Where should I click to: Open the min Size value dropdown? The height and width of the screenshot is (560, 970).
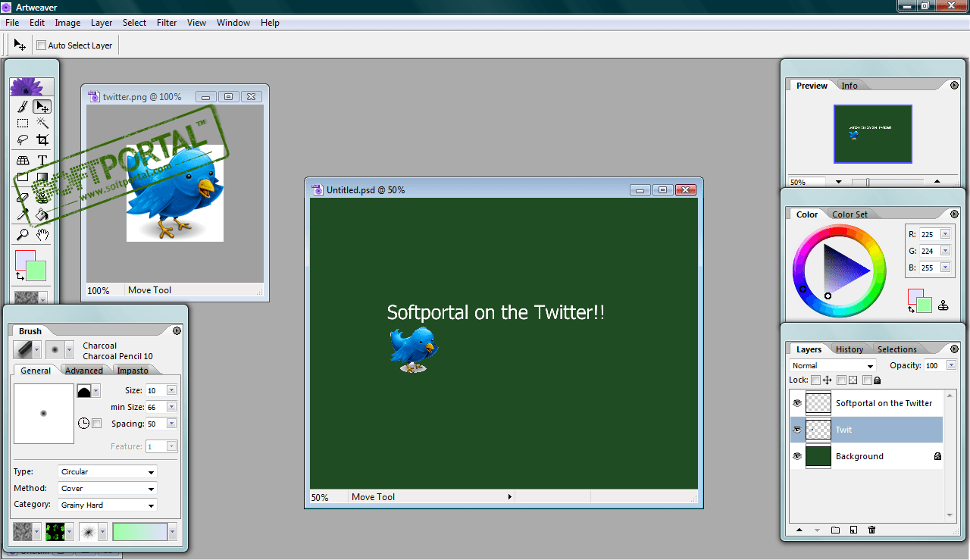click(x=171, y=407)
